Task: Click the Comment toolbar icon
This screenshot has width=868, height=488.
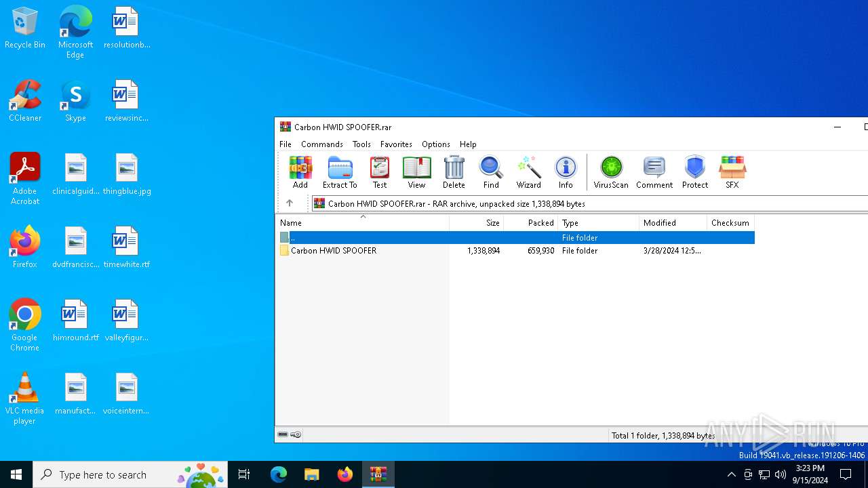Action: (654, 172)
